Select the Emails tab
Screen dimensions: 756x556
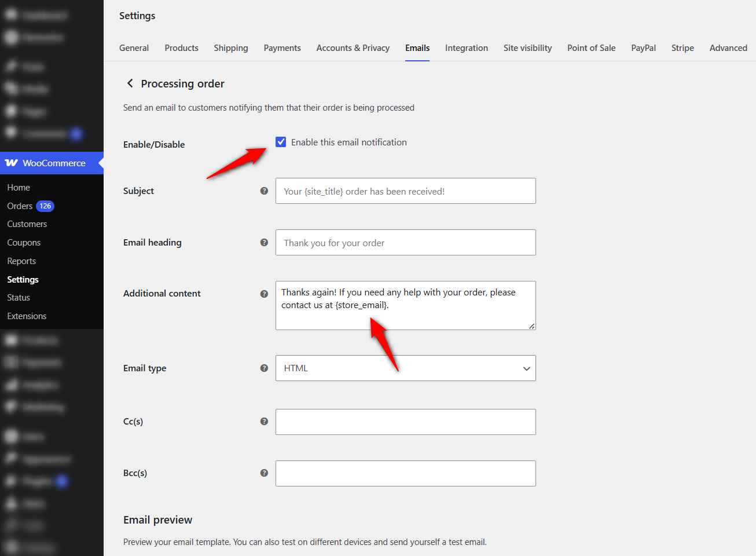pyautogui.click(x=417, y=48)
